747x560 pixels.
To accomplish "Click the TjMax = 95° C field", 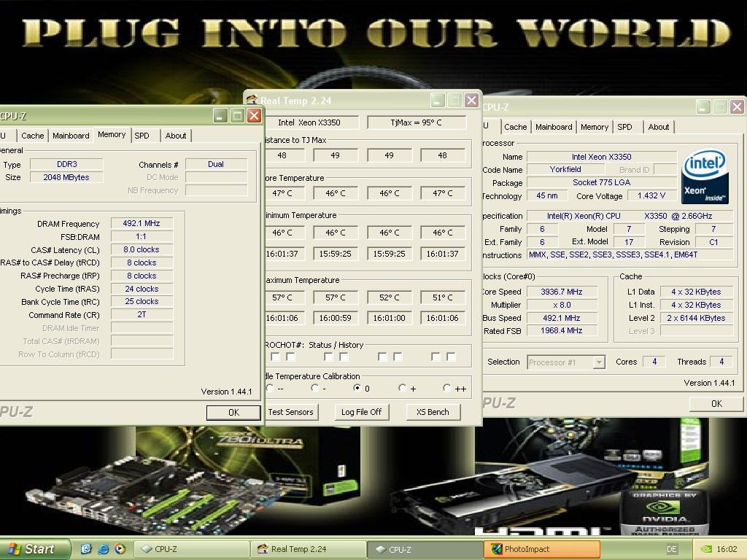I will point(417,122).
